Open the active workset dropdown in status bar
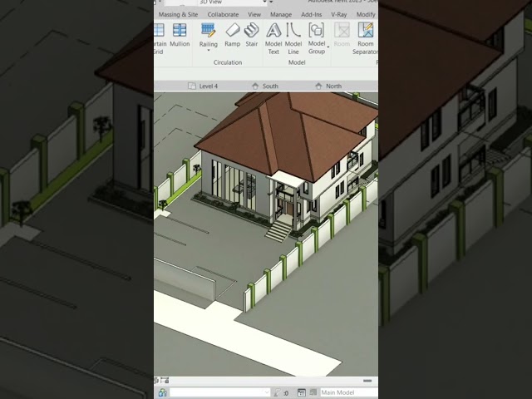532x399 pixels. 219,392
